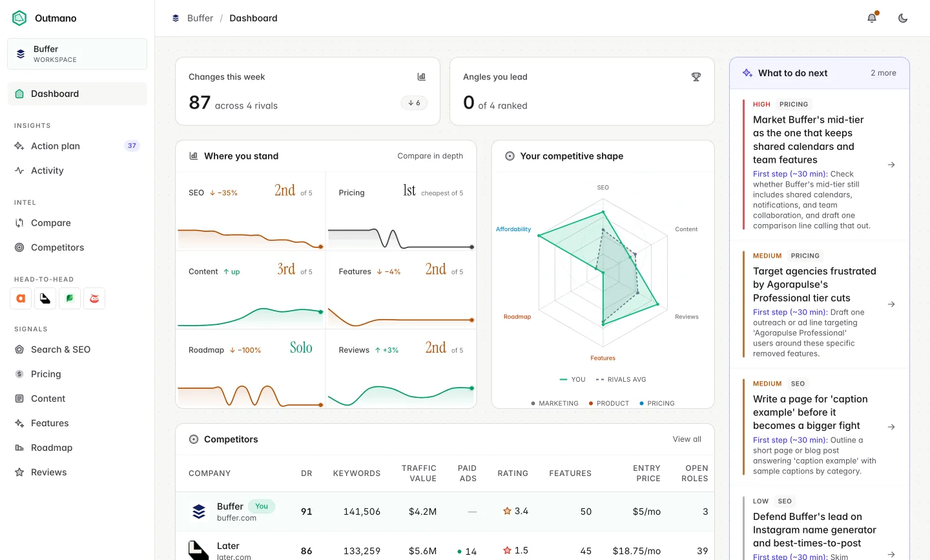Open Competitors in the sidebar
930x560 pixels.
[x=77, y=247]
